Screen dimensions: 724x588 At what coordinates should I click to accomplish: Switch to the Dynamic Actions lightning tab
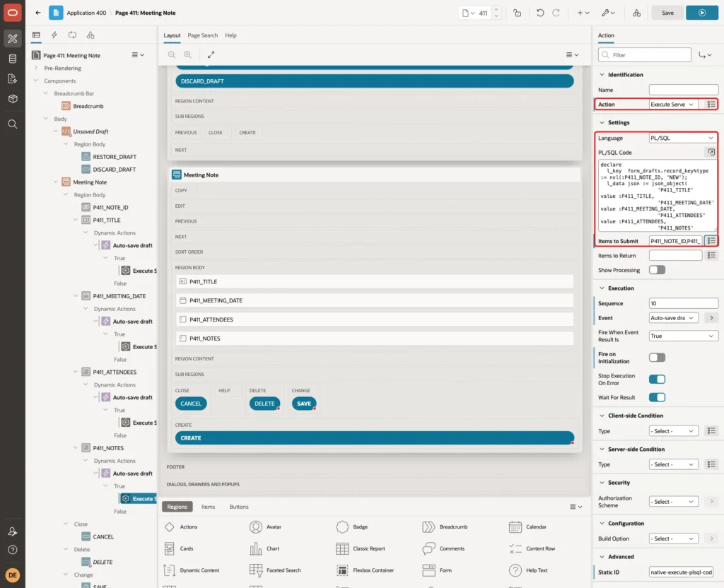click(54, 35)
